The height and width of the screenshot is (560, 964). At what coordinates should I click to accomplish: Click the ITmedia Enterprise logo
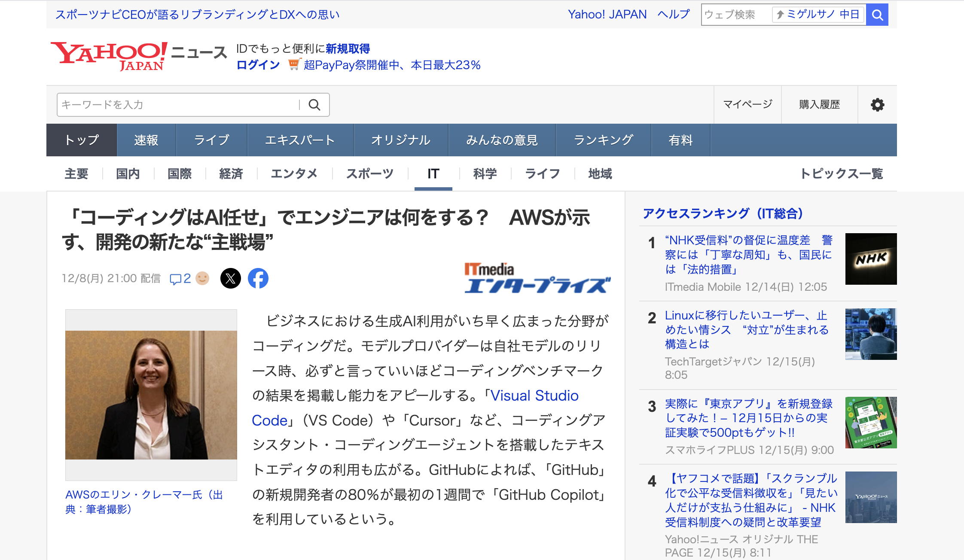tap(537, 278)
